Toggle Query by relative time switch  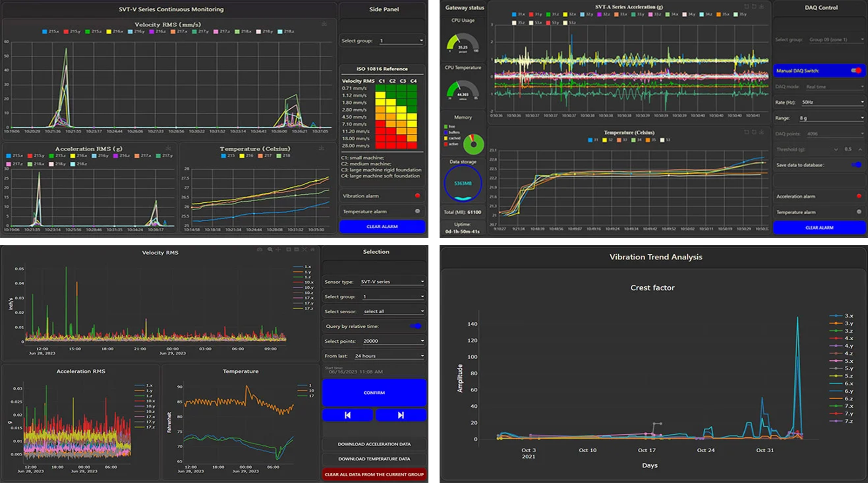pyautogui.click(x=416, y=326)
